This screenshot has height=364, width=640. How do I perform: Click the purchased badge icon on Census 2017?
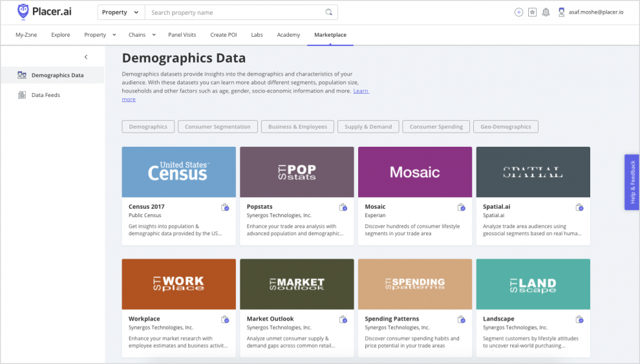tap(224, 208)
